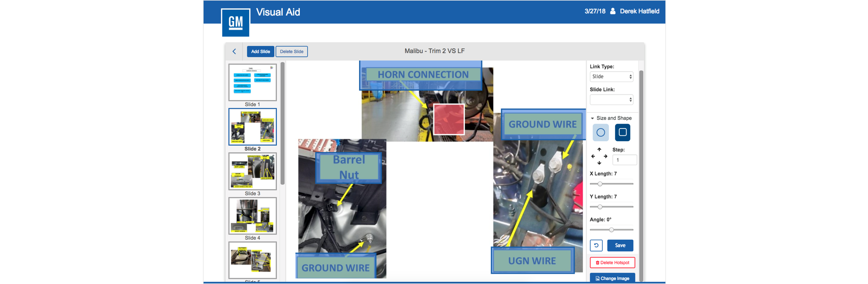Select the Slide 1 thumbnail
Viewport: 868px width, 284px height.
click(x=252, y=82)
